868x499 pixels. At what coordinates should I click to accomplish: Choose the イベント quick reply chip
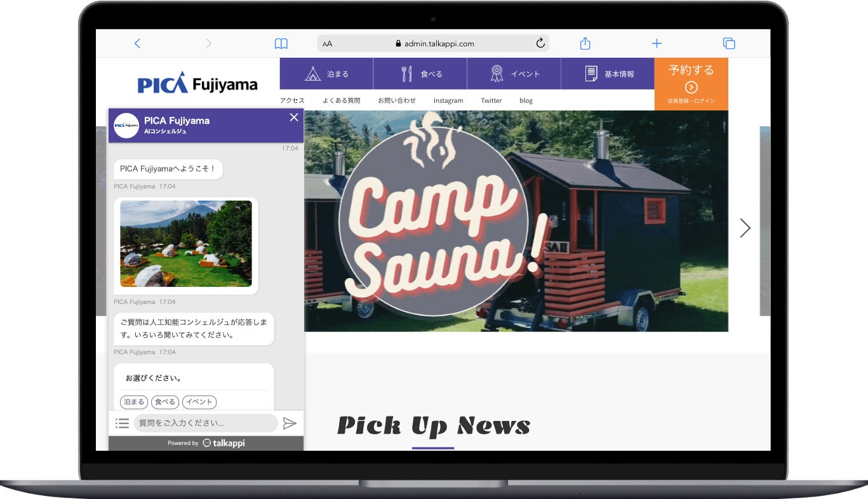pyautogui.click(x=199, y=402)
